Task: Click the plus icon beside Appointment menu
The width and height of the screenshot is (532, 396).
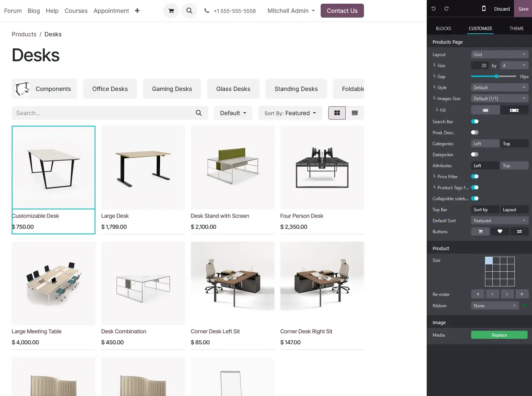Action: [x=137, y=11]
